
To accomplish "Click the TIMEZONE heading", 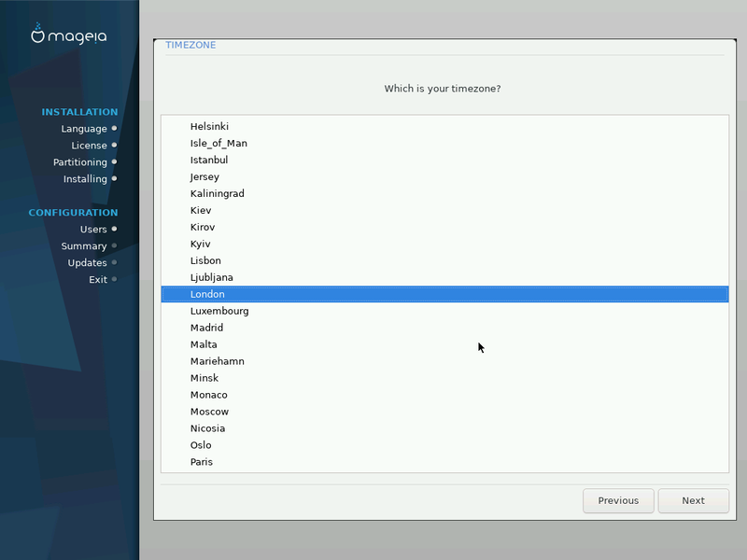I will click(x=190, y=45).
